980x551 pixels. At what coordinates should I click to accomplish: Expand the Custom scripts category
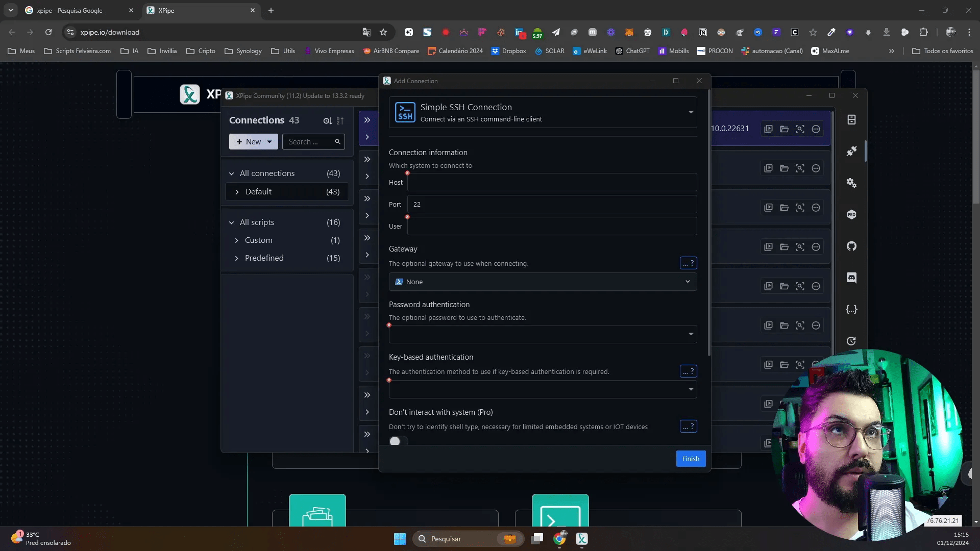click(x=236, y=240)
